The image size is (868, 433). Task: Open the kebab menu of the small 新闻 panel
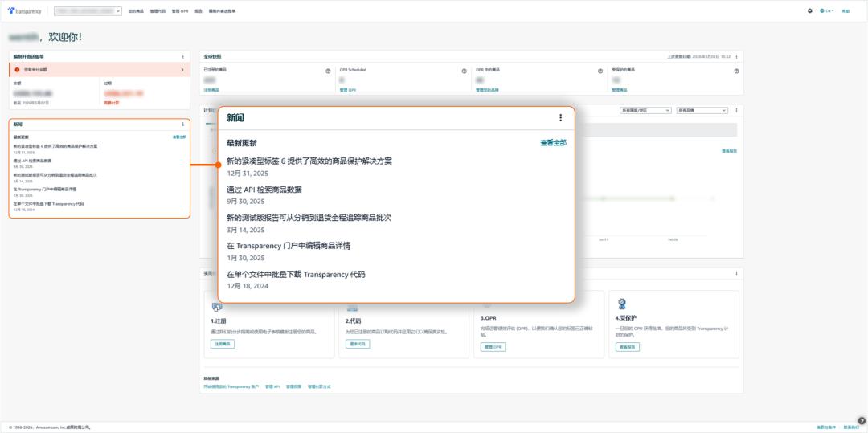click(182, 125)
